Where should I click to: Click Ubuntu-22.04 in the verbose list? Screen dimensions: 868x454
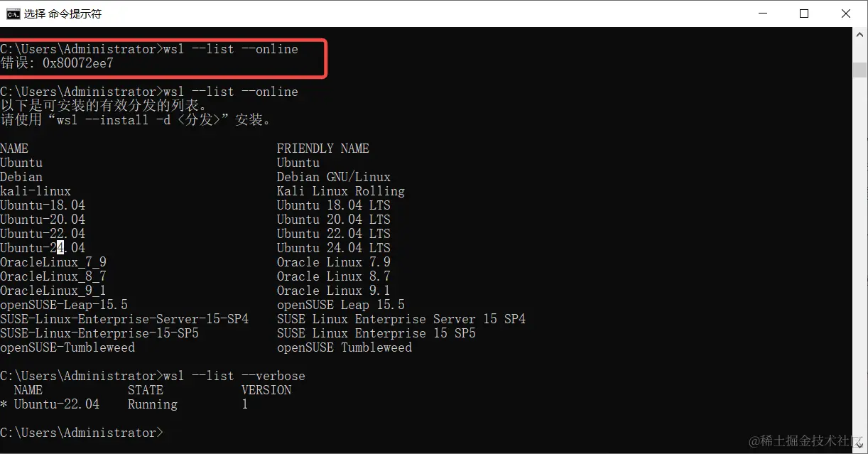point(57,404)
